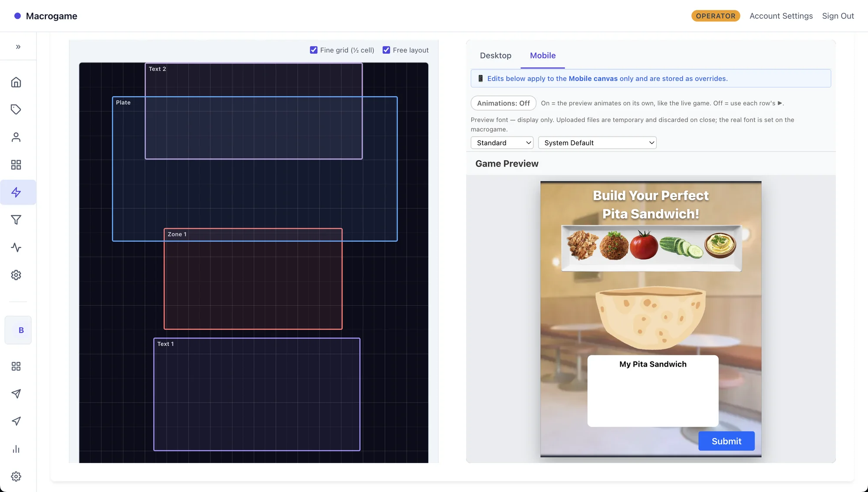Click the Game Preview heading

click(x=507, y=164)
